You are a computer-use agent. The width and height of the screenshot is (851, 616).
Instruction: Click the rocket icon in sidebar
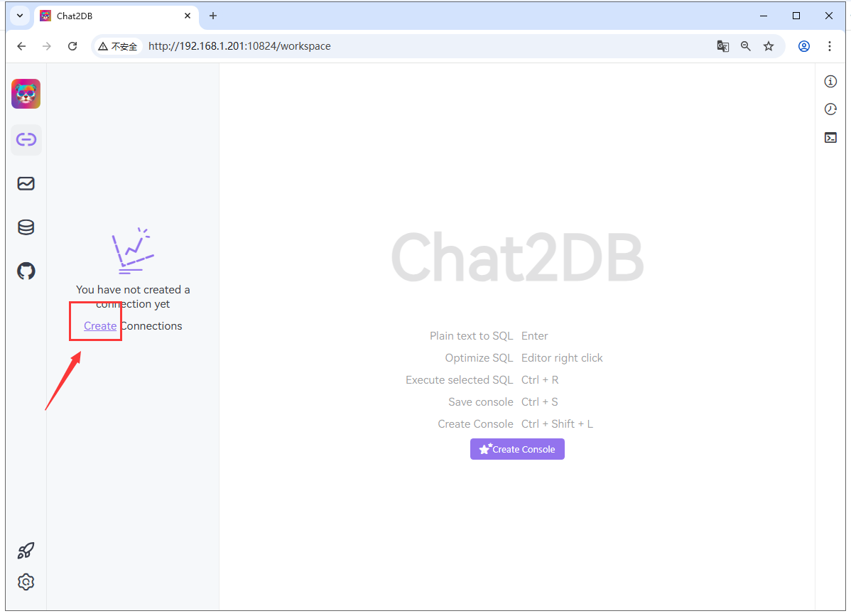(26, 551)
